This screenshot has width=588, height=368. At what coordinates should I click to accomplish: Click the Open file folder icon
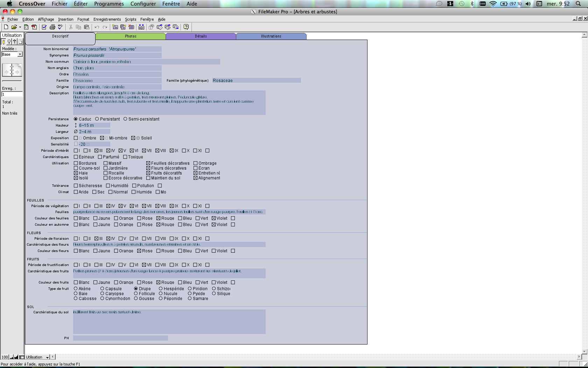pyautogui.click(x=14, y=27)
